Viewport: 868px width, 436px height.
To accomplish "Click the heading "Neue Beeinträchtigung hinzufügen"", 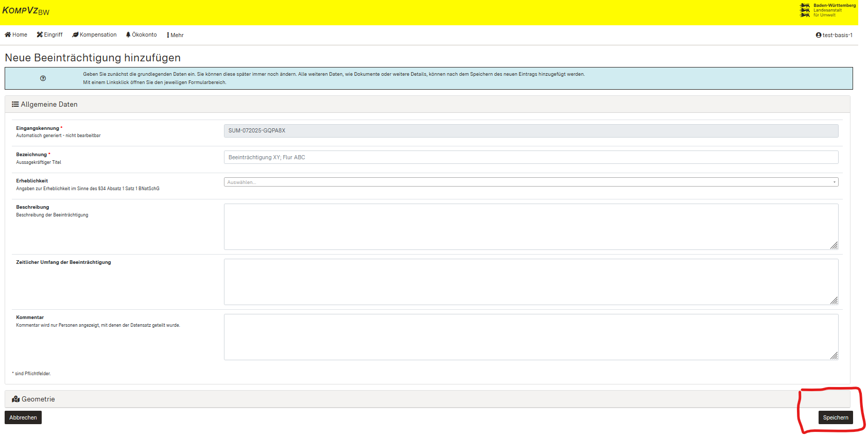I will 93,58.
